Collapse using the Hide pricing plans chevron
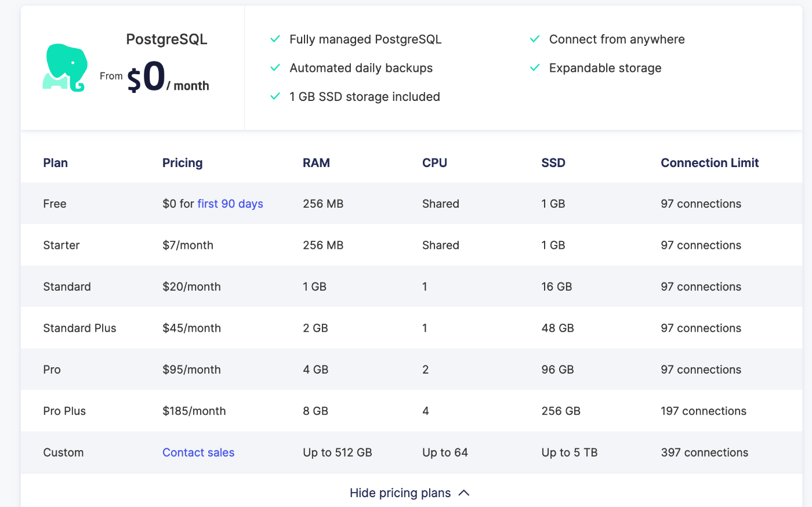The image size is (812, 507). coord(464,493)
